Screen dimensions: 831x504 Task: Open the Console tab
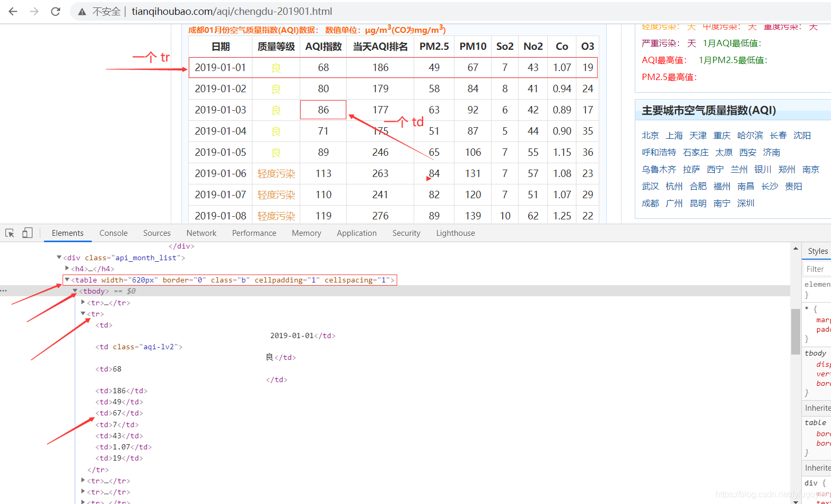tap(113, 233)
